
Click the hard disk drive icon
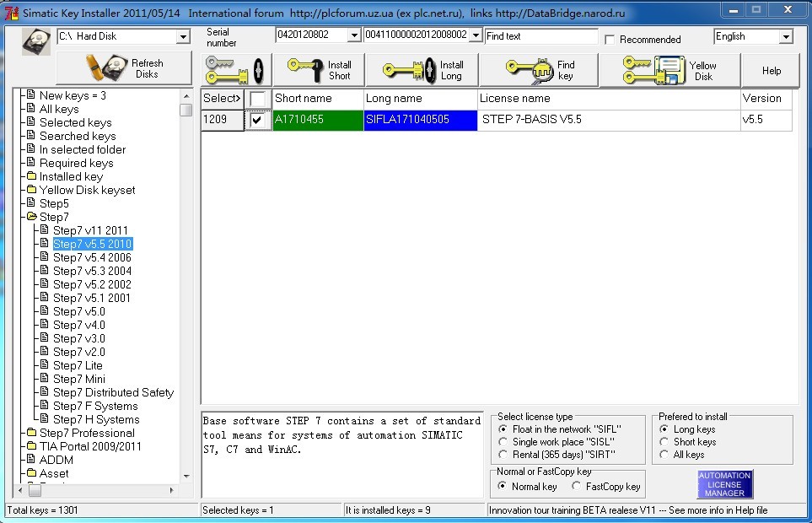(x=36, y=41)
